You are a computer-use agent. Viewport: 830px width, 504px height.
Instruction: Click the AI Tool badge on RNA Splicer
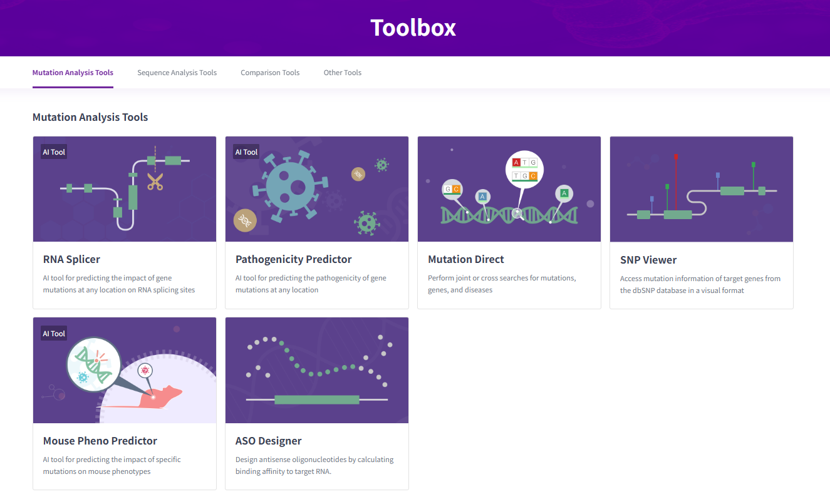point(53,151)
